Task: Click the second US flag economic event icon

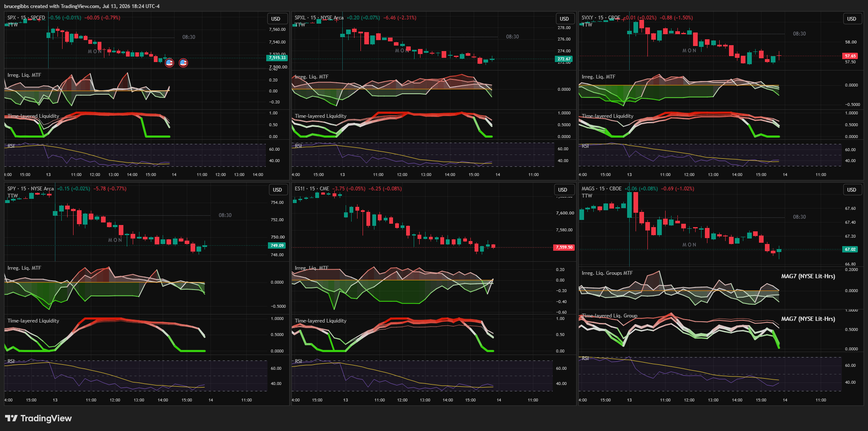Action: click(x=183, y=63)
